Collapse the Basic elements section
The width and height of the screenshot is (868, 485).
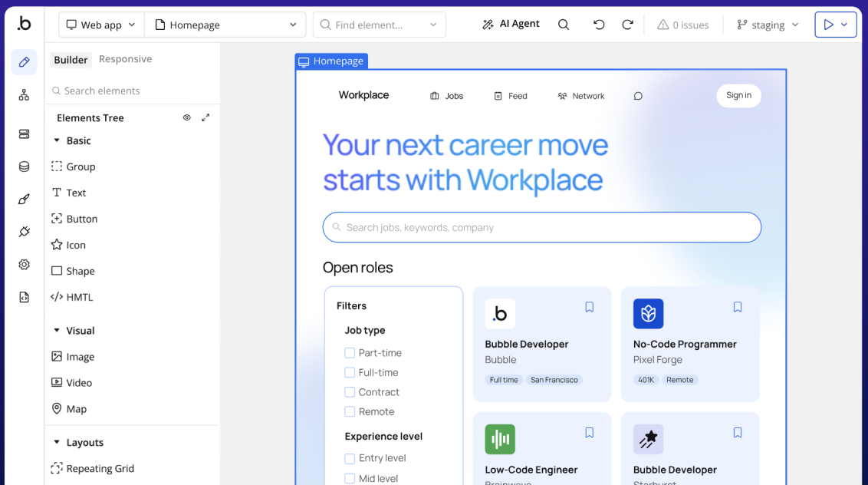click(57, 140)
